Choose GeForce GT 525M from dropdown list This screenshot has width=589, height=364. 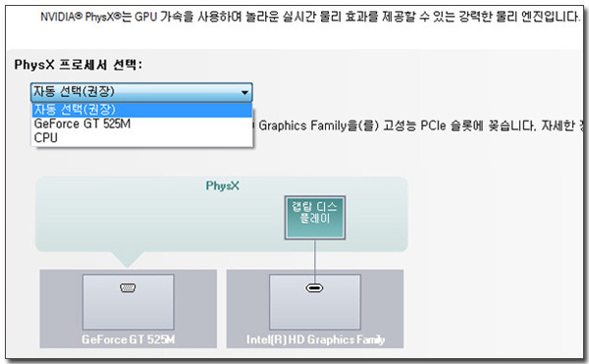(x=142, y=124)
